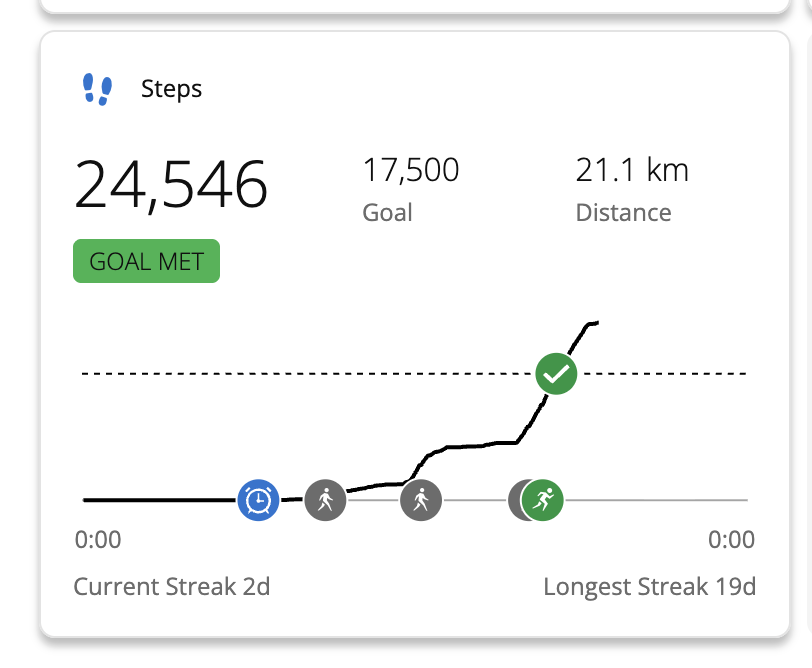The width and height of the screenshot is (812, 668).
Task: Click Current Streak 2d text
Action: pyautogui.click(x=172, y=586)
